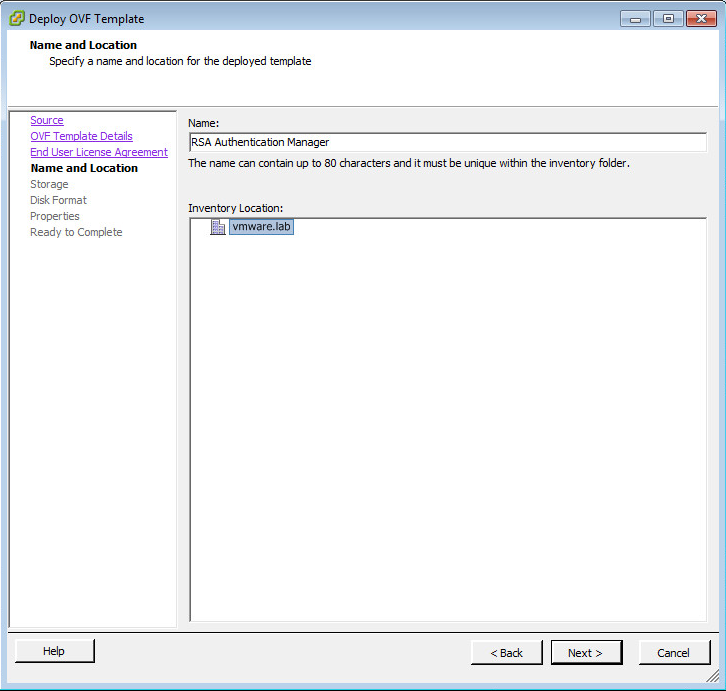Minimize the Deploy OVF Template window

coord(635,19)
